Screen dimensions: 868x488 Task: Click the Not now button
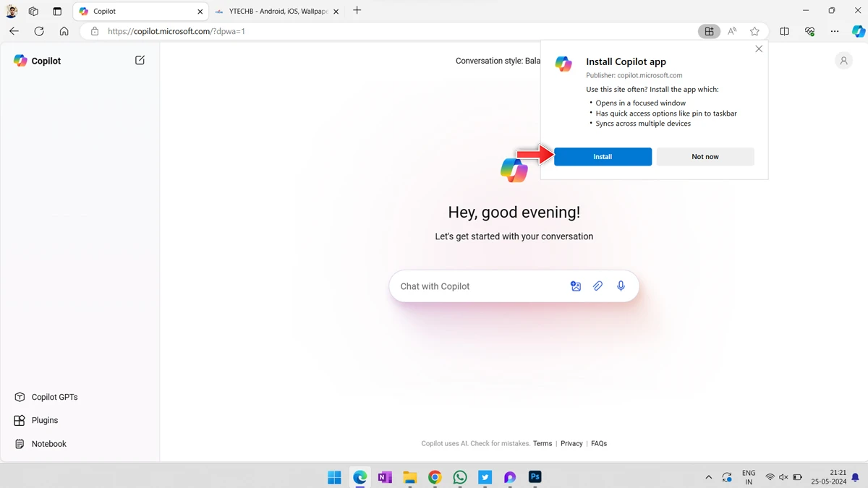coord(705,157)
